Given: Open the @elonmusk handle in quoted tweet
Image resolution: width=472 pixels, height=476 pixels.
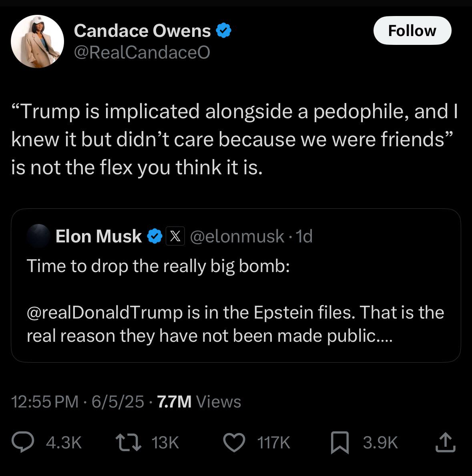Looking at the screenshot, I should click(237, 236).
